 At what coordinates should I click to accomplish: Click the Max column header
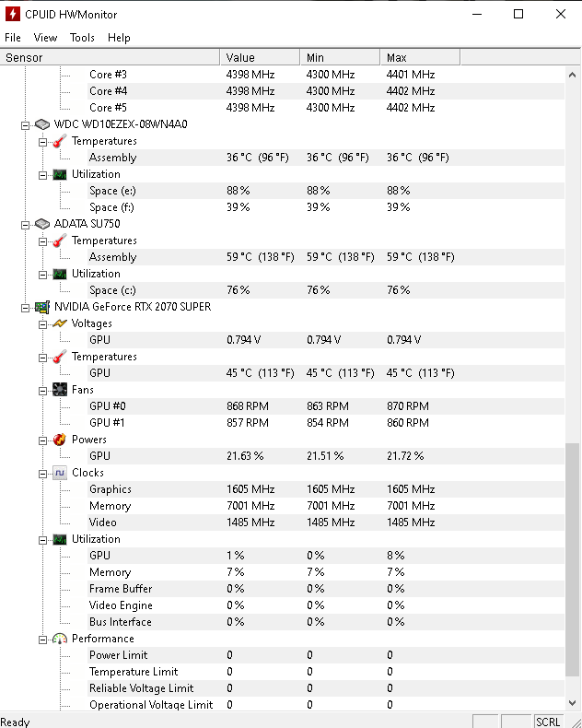point(420,57)
